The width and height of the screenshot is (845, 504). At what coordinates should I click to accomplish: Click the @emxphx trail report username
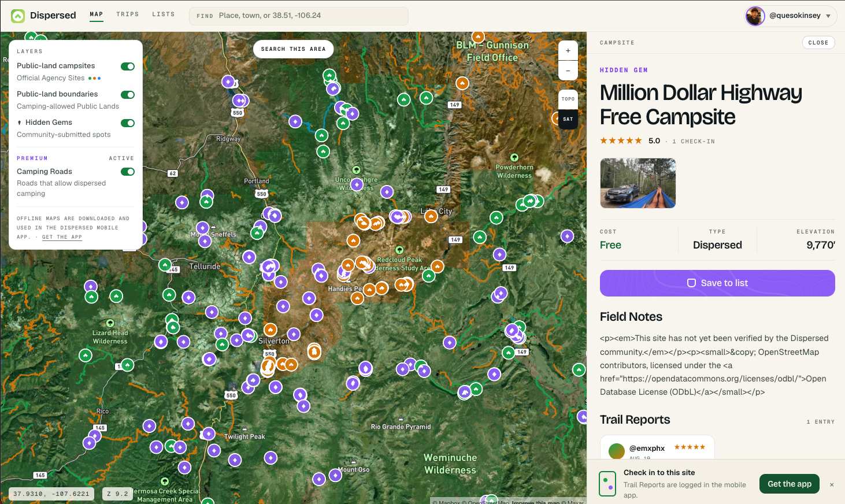pos(647,448)
